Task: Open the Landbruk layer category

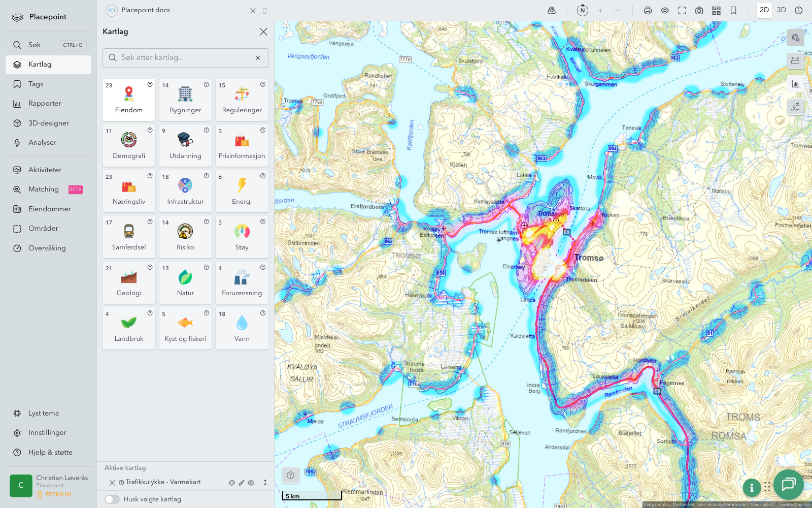Action: tap(129, 328)
